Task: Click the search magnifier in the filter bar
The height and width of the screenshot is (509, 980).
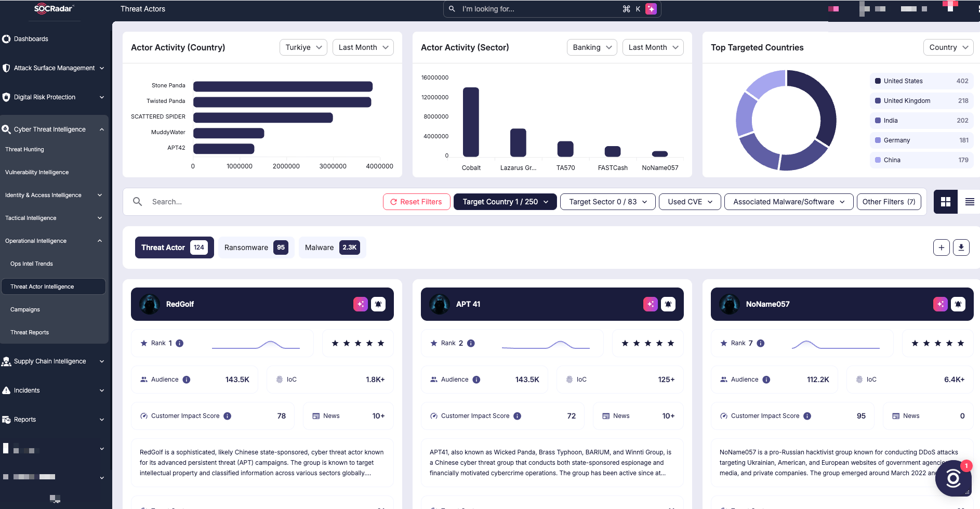Action: click(x=138, y=202)
